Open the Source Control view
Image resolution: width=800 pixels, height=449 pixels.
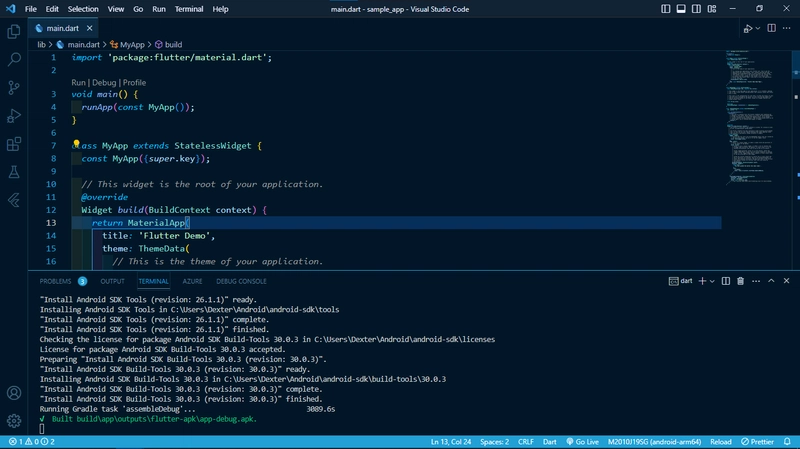point(14,88)
